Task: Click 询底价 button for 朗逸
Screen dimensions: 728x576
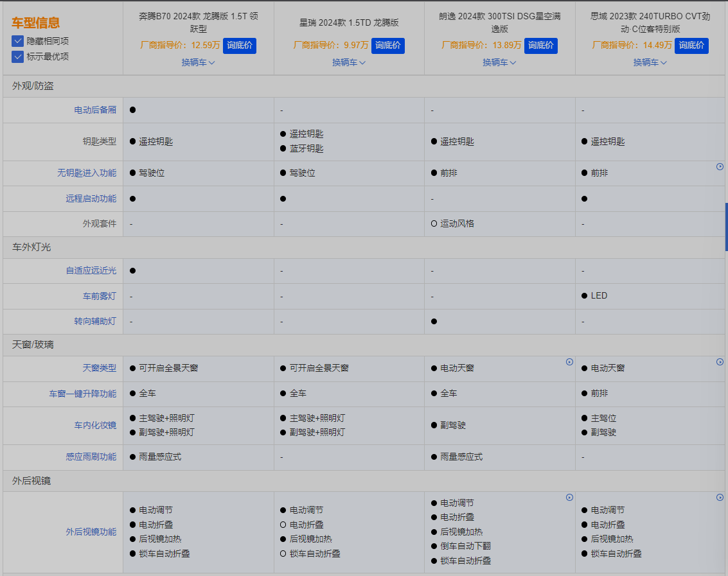Action: [541, 46]
